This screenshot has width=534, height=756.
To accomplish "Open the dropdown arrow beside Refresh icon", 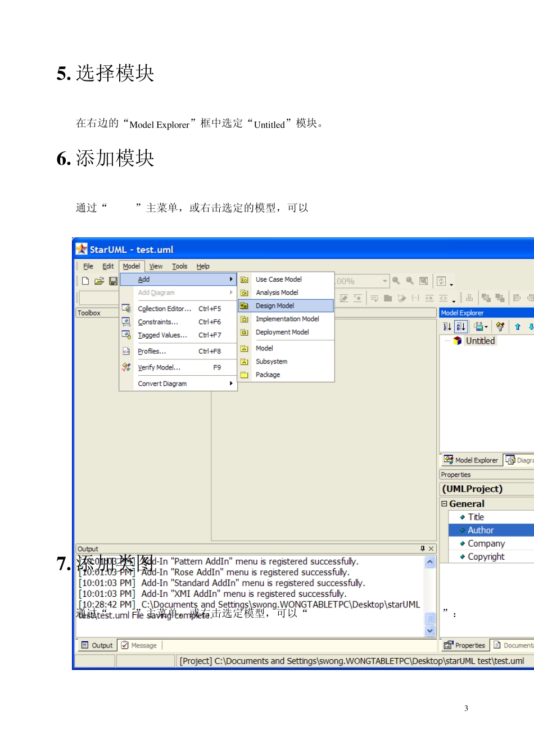I will (451, 284).
